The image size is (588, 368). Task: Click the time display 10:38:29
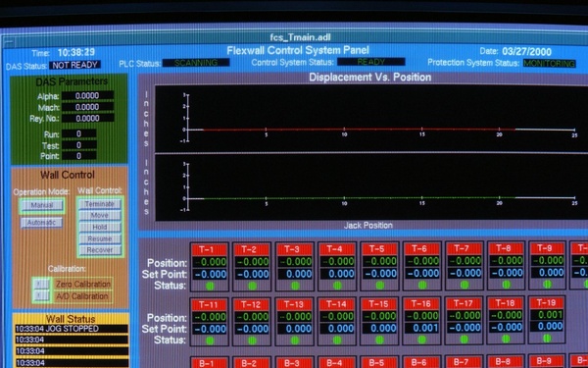coord(76,52)
